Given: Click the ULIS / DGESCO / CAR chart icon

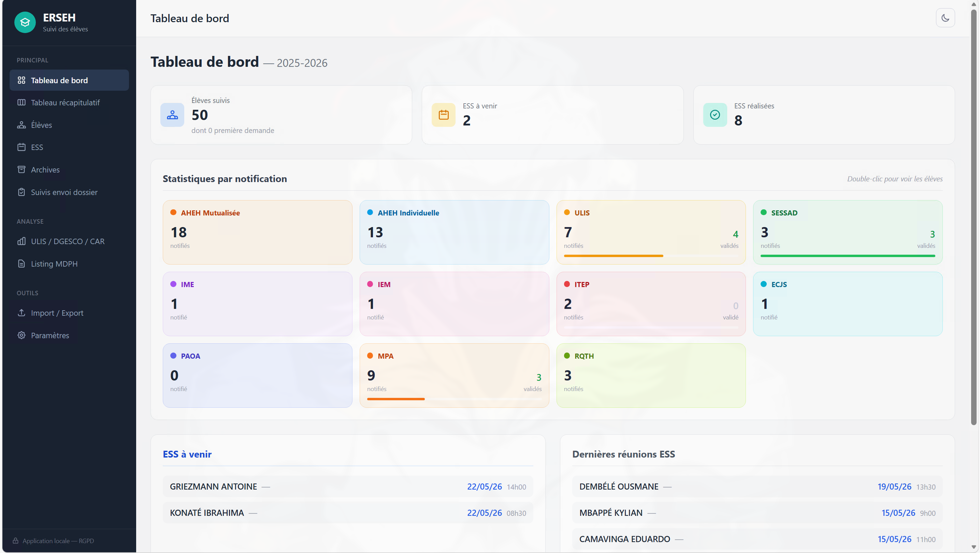Looking at the screenshot, I should click(x=21, y=241).
